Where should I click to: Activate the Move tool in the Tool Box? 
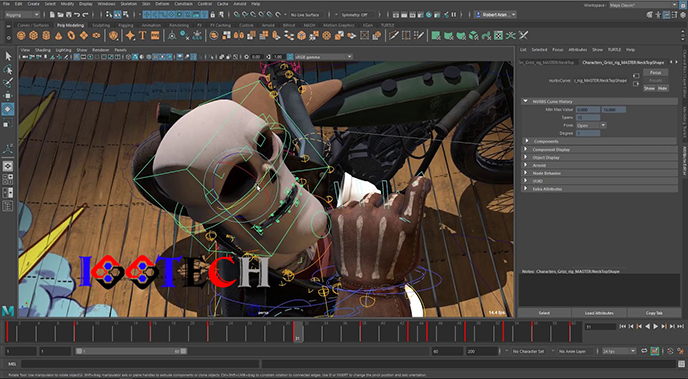click(8, 96)
